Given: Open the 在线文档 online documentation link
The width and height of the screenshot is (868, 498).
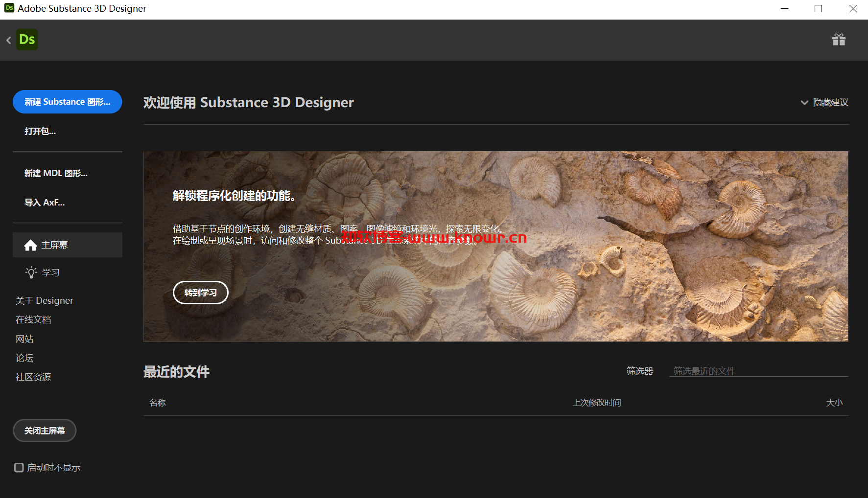Looking at the screenshot, I should point(33,319).
